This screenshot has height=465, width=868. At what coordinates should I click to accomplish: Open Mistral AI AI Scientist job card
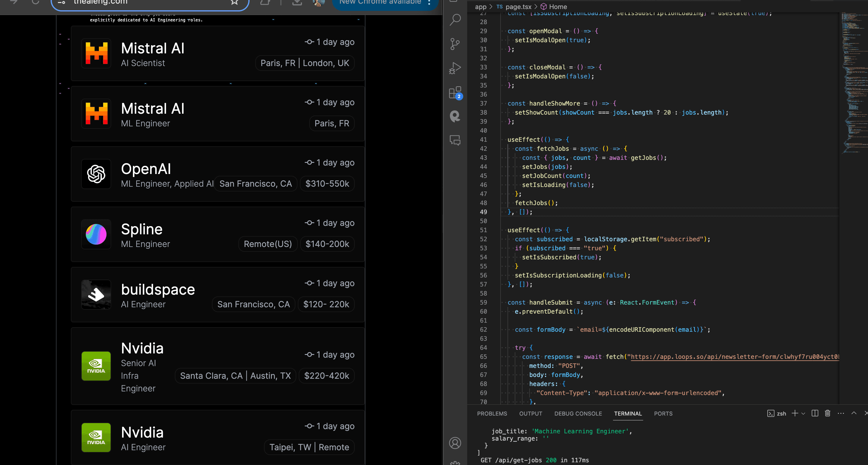pyautogui.click(x=218, y=54)
